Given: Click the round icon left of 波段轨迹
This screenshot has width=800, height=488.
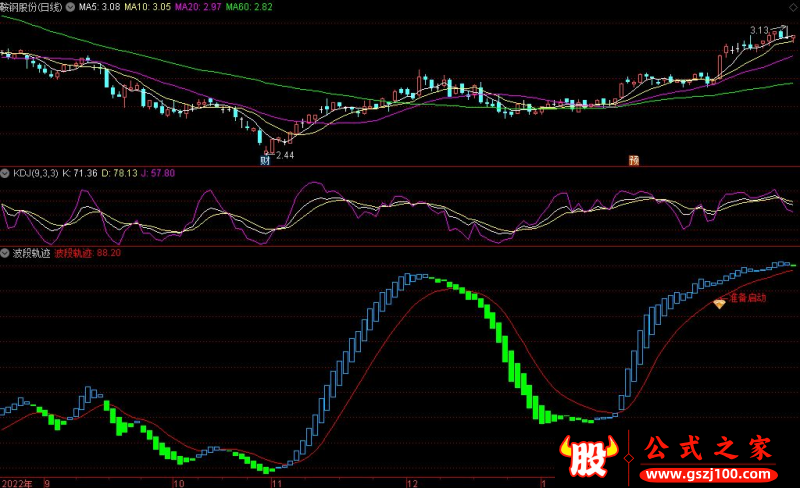Looking at the screenshot, I should (x=6, y=253).
